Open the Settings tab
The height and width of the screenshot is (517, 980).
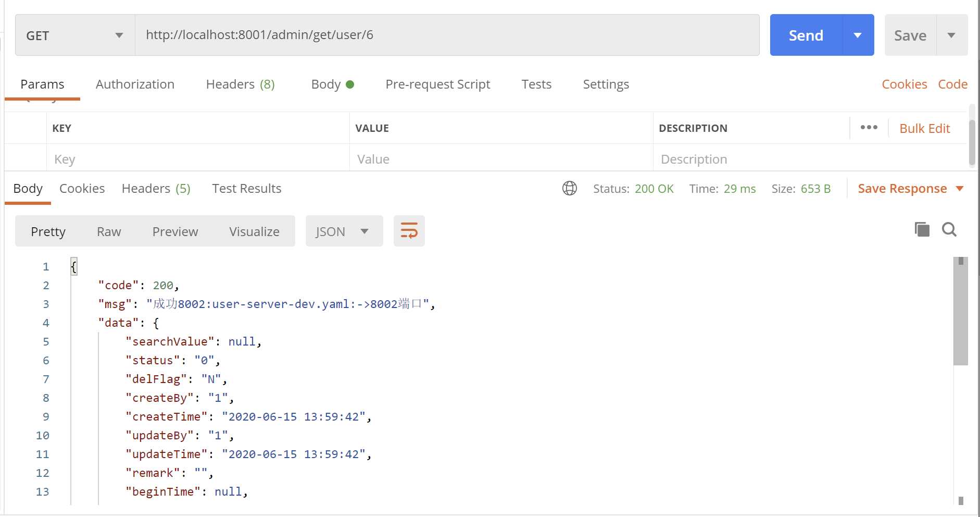[x=606, y=84]
